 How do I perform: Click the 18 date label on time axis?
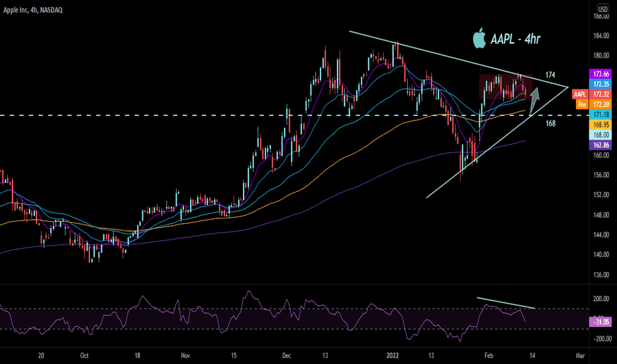point(137,356)
